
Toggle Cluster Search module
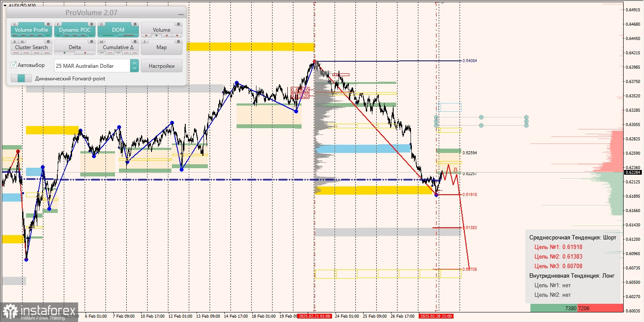click(31, 47)
